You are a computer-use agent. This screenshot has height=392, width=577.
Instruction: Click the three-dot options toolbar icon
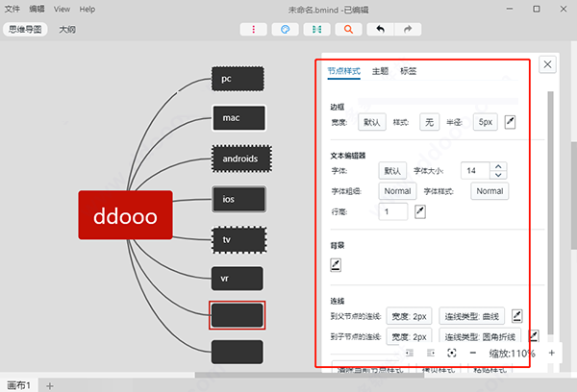pos(253,30)
